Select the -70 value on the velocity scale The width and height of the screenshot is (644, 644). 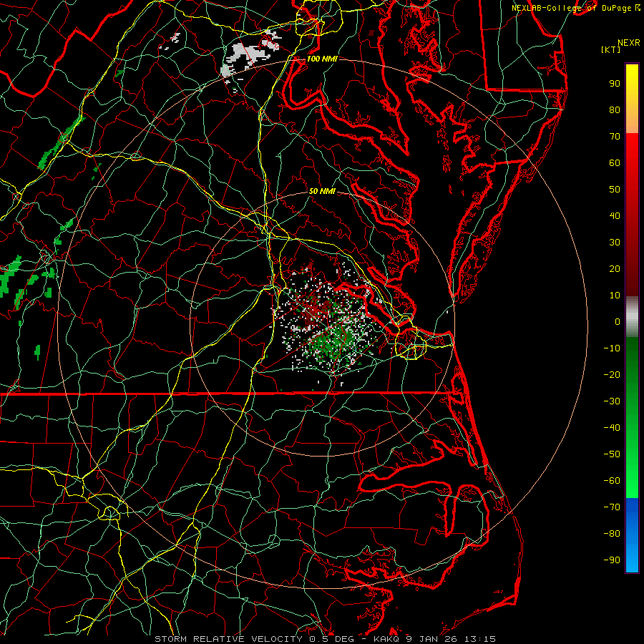(612, 507)
